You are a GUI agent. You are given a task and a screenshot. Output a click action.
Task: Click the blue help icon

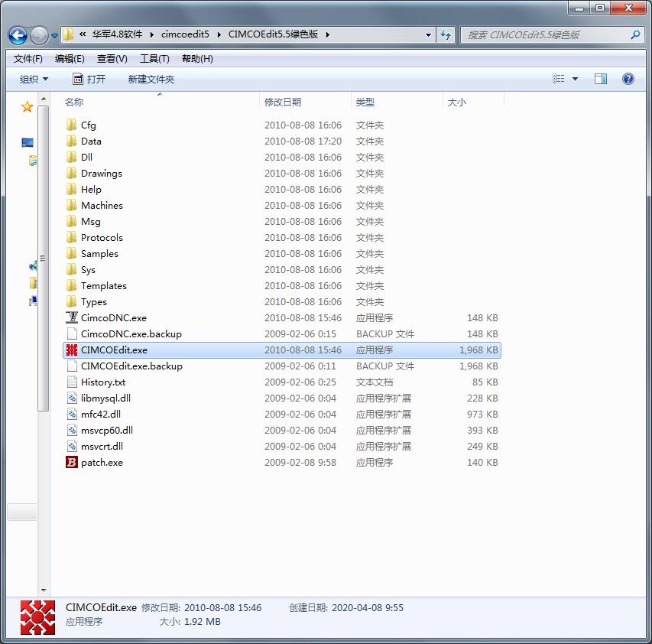tap(628, 79)
